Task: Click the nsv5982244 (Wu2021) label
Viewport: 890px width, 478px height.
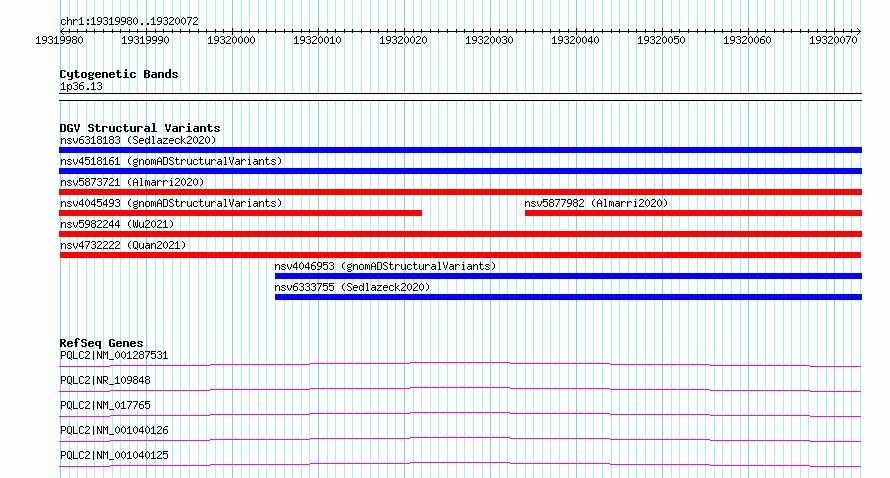Action: (x=117, y=224)
